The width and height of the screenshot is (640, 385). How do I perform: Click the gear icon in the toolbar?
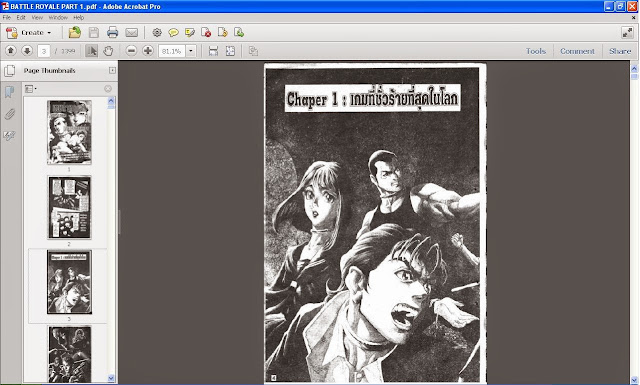pyautogui.click(x=157, y=32)
